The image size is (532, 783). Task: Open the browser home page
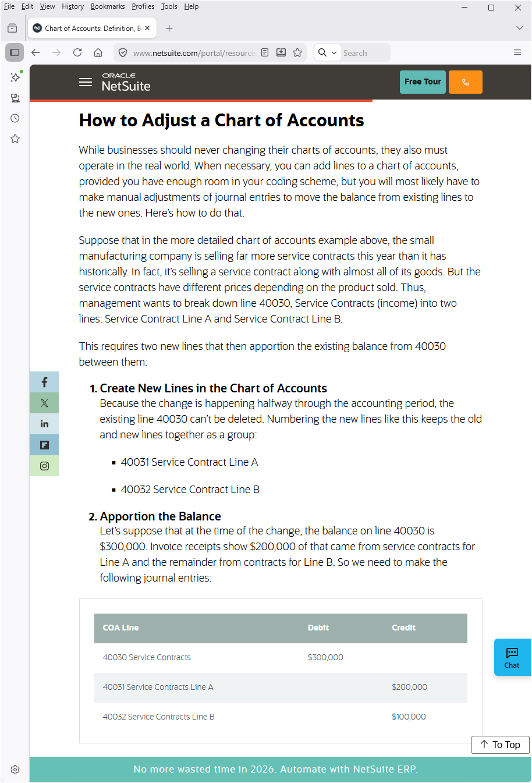[x=98, y=52]
